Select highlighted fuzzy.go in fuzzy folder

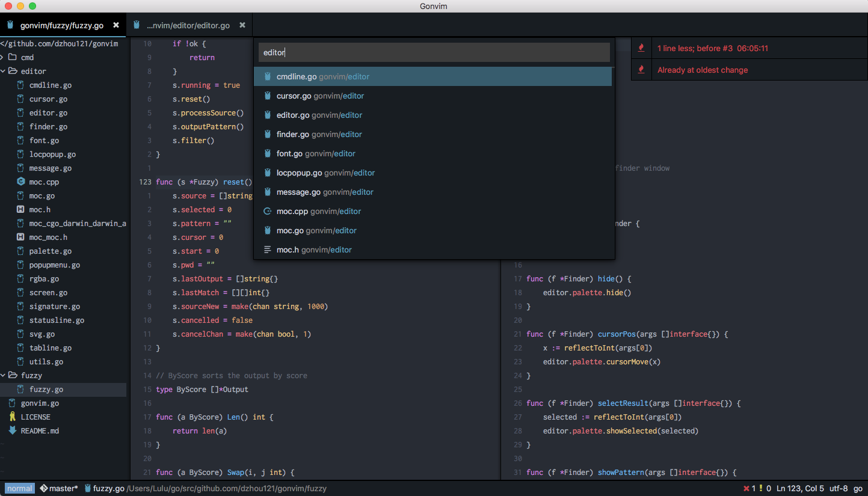pos(63,390)
